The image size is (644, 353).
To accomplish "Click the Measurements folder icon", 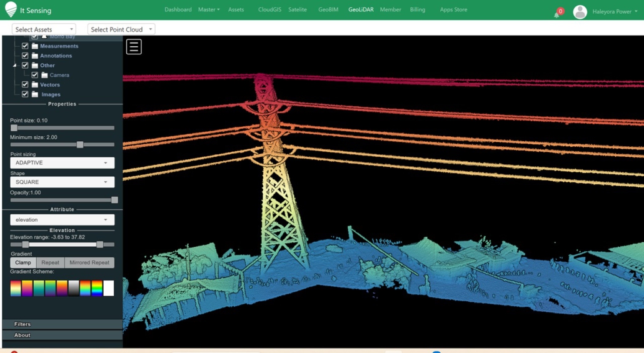I will click(35, 46).
